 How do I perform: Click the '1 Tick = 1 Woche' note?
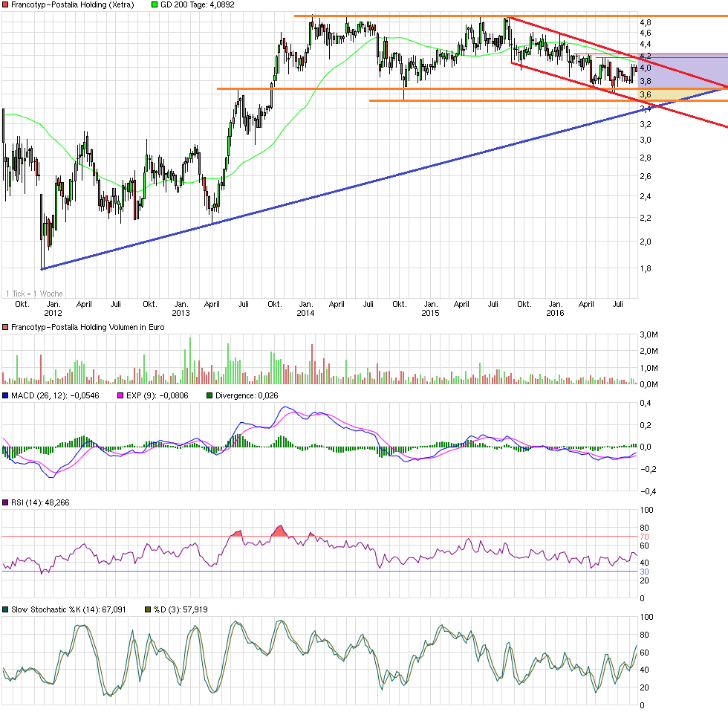[34, 294]
